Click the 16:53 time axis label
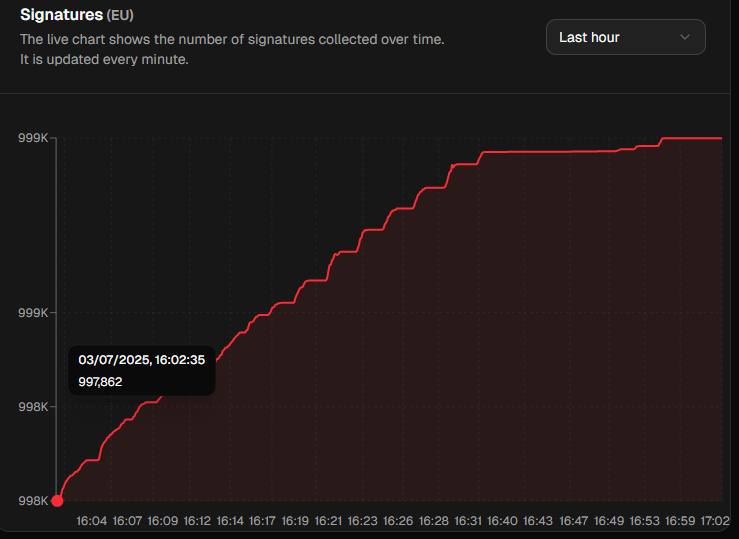Image resolution: width=739 pixels, height=539 pixels. pos(645,521)
